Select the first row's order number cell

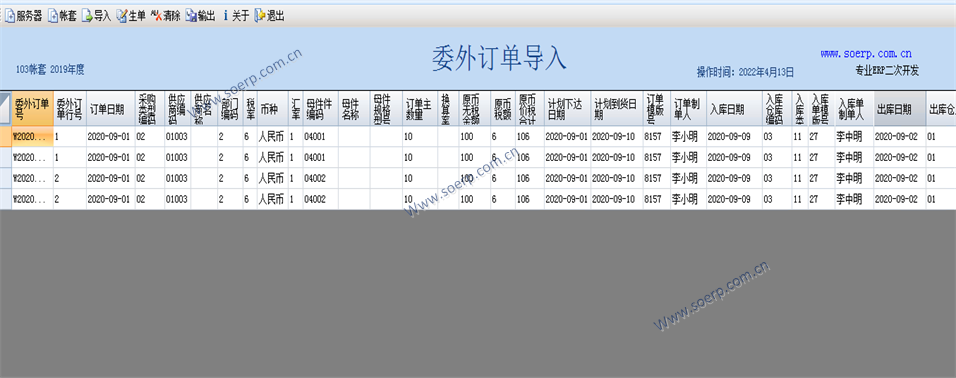pyautogui.click(x=32, y=137)
